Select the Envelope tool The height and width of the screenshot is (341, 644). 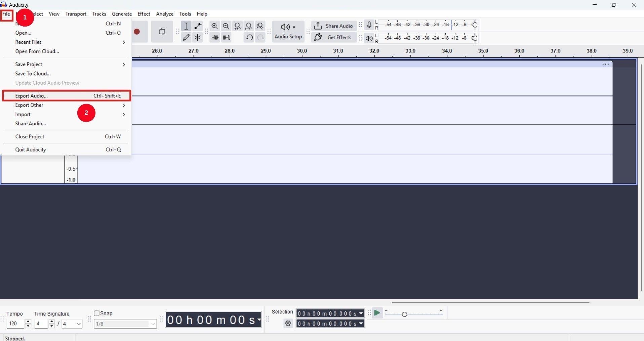[197, 26]
